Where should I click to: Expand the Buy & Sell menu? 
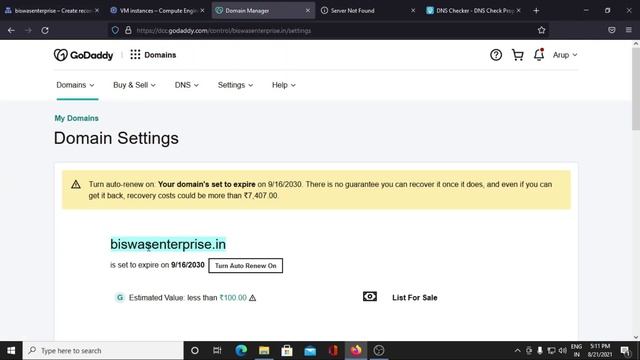click(x=134, y=85)
